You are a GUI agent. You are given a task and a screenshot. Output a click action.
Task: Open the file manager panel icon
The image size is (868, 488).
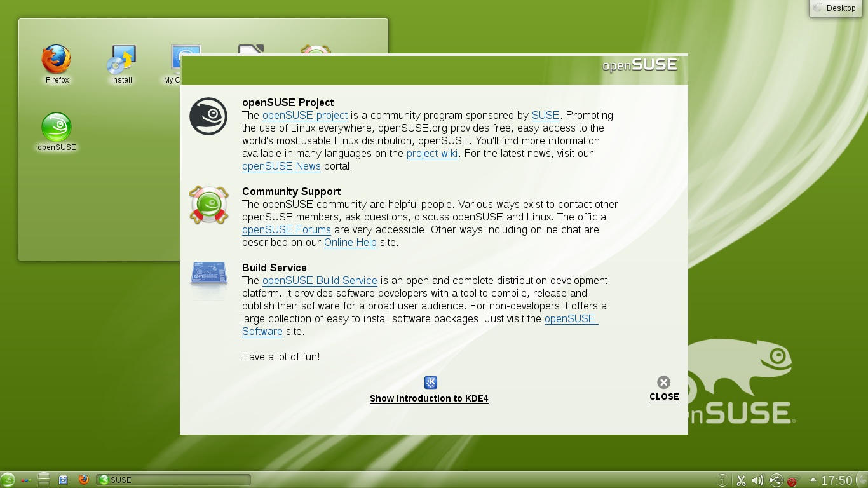pos(63,480)
